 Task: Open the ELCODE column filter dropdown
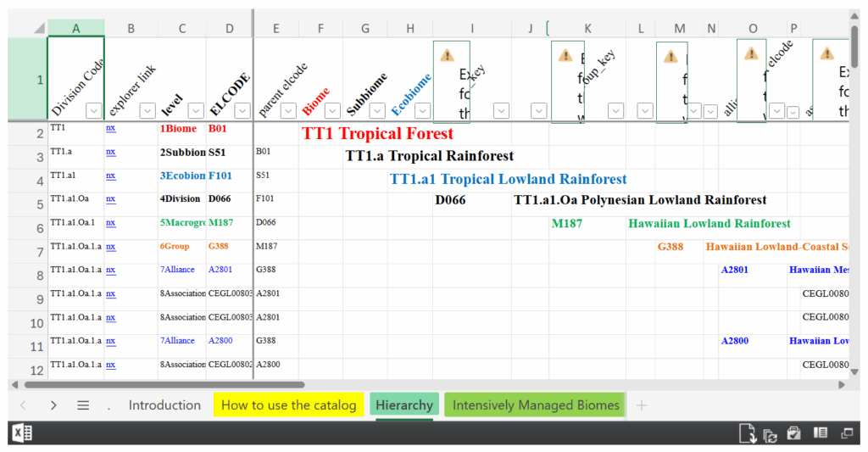point(242,109)
